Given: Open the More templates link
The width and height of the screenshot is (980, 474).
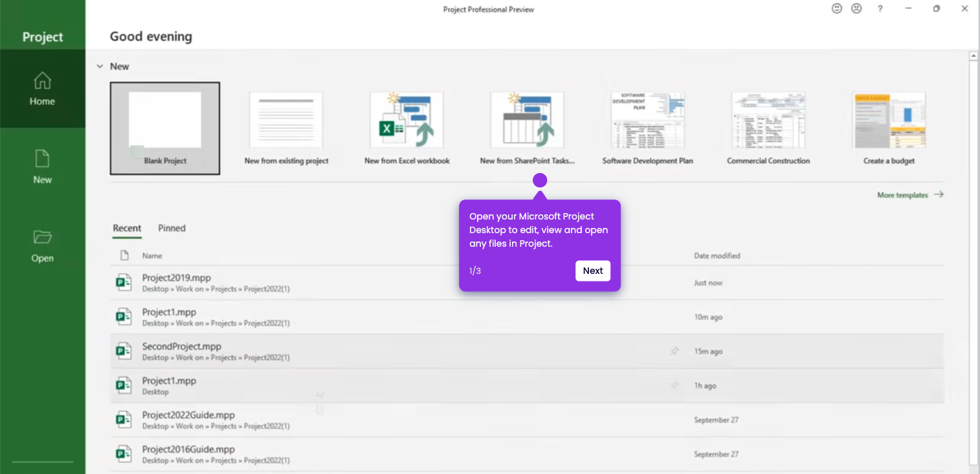Looking at the screenshot, I should click(910, 195).
